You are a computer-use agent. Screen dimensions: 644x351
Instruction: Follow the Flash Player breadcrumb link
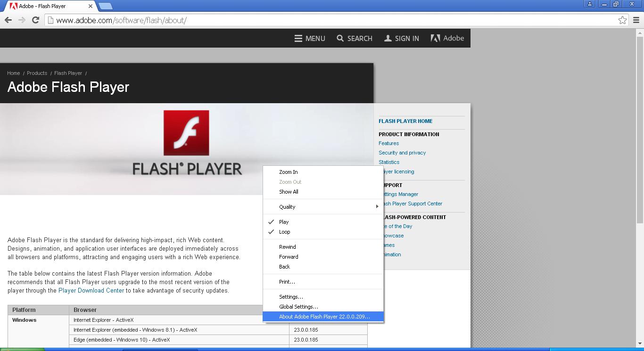point(68,73)
